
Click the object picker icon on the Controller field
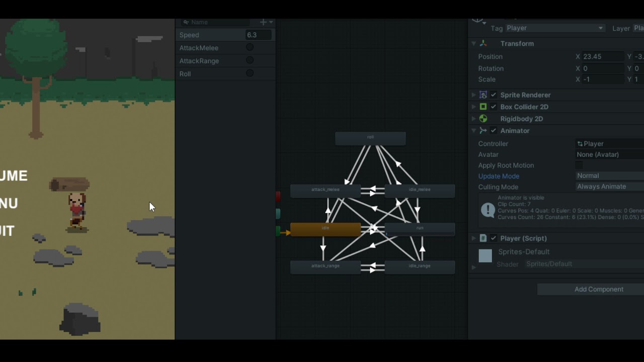[580, 143]
